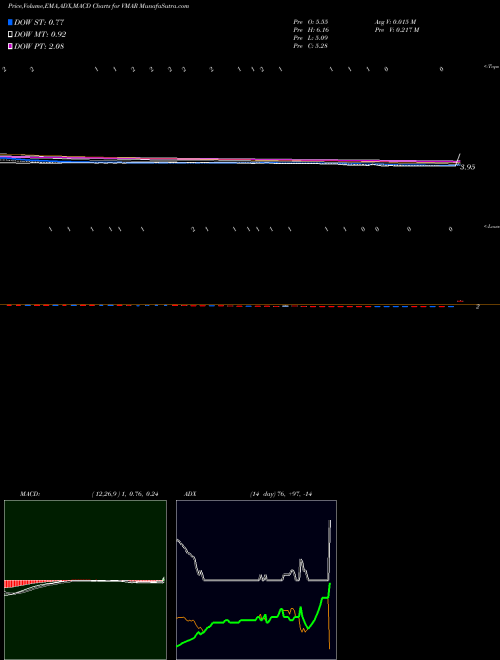The width and height of the screenshot is (500, 660).
Task: Click the 'Avg V: 0.015 M' value
Action: [396, 21]
